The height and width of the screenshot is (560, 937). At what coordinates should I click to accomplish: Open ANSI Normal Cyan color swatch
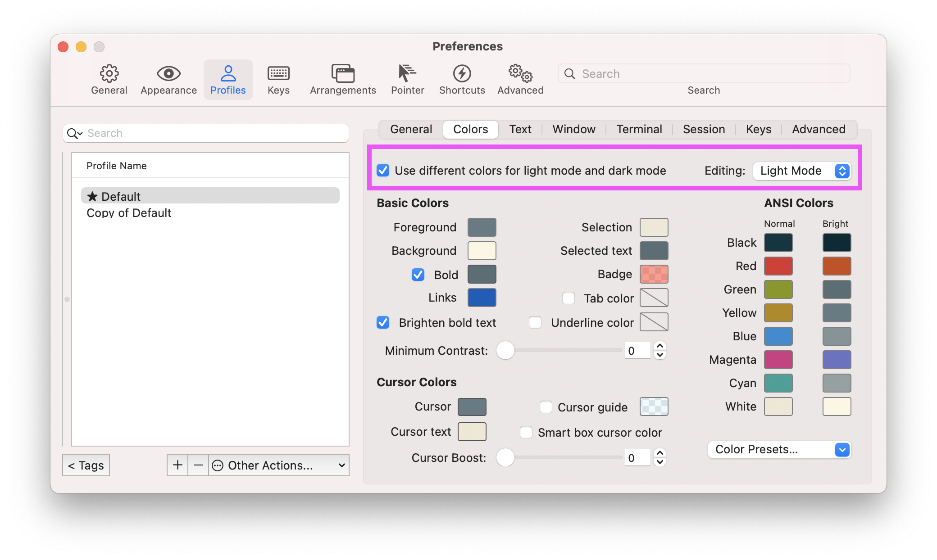778,383
